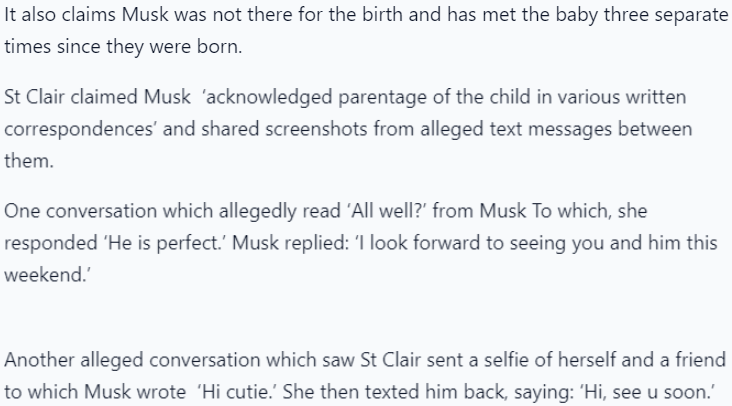
Task: Click the single word 'them.' ending the second paragraph
Action: [29, 161]
